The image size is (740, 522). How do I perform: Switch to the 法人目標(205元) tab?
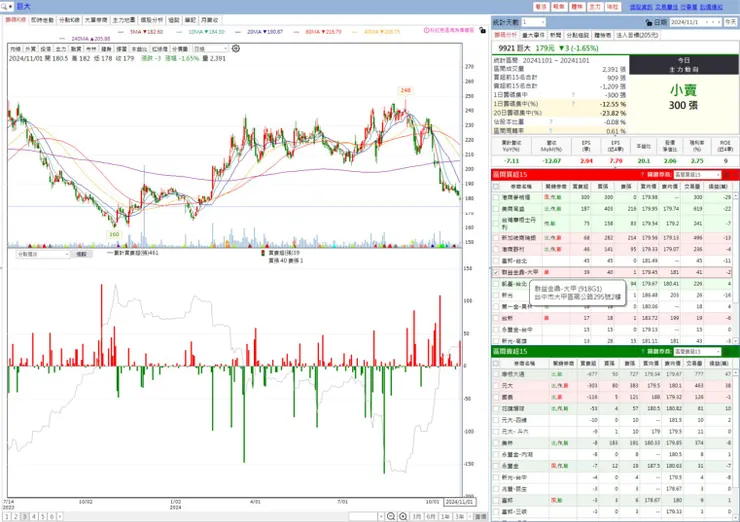pos(637,35)
